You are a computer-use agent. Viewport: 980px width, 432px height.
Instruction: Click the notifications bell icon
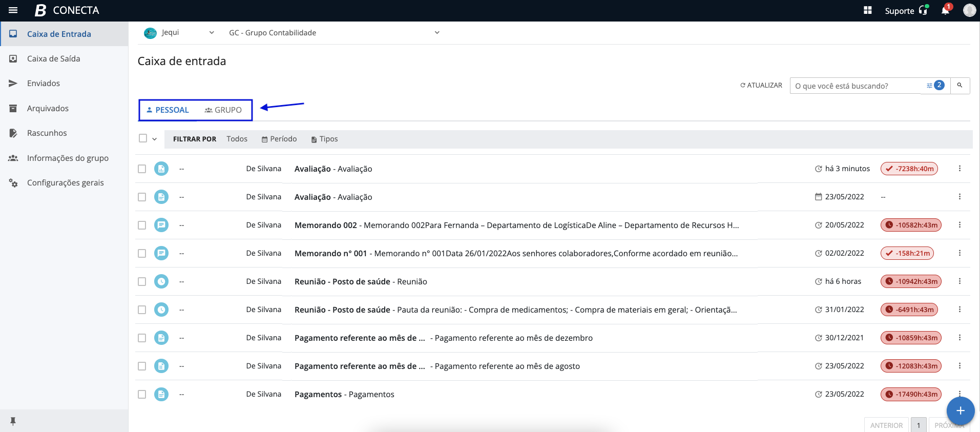(945, 11)
